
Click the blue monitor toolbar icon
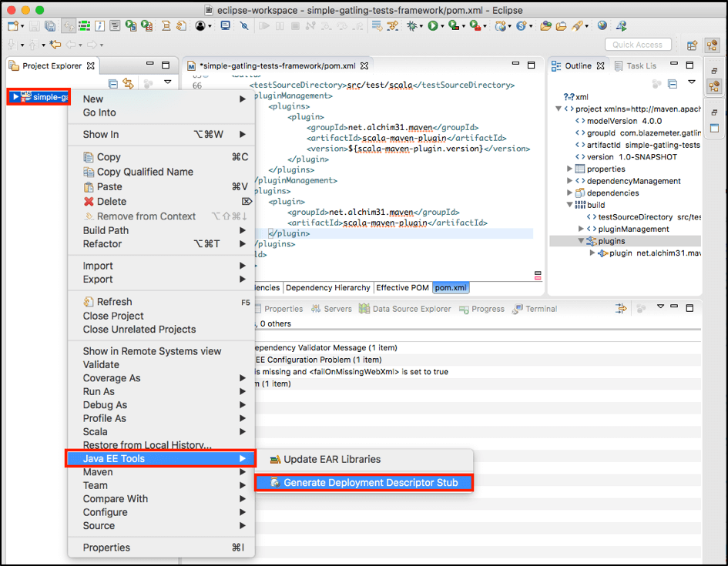coord(225,26)
